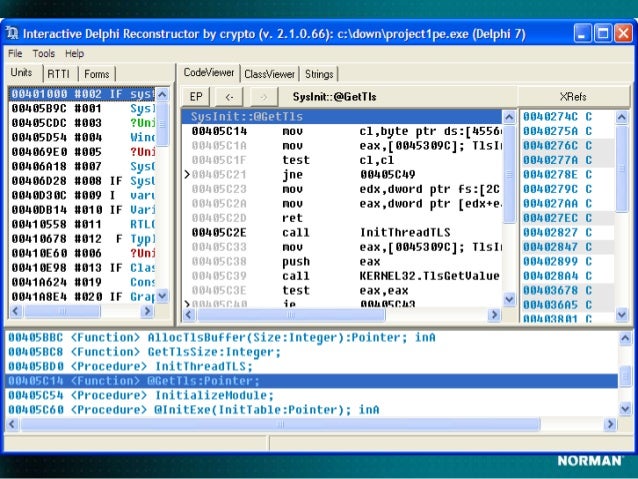This screenshot has height=479, width=638.
Task: Select unit row 004069E0 #005
Action: tap(82, 152)
